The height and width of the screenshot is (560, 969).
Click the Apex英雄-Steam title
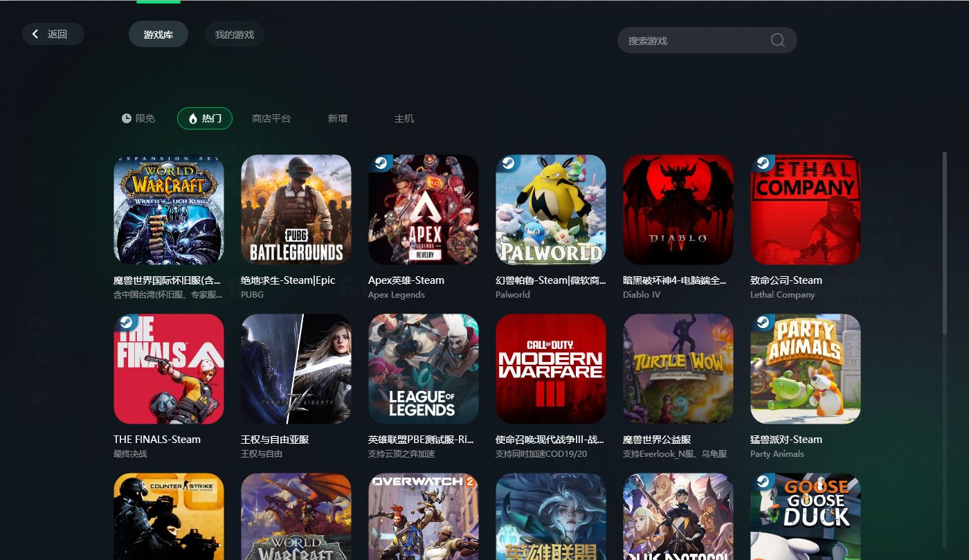406,280
